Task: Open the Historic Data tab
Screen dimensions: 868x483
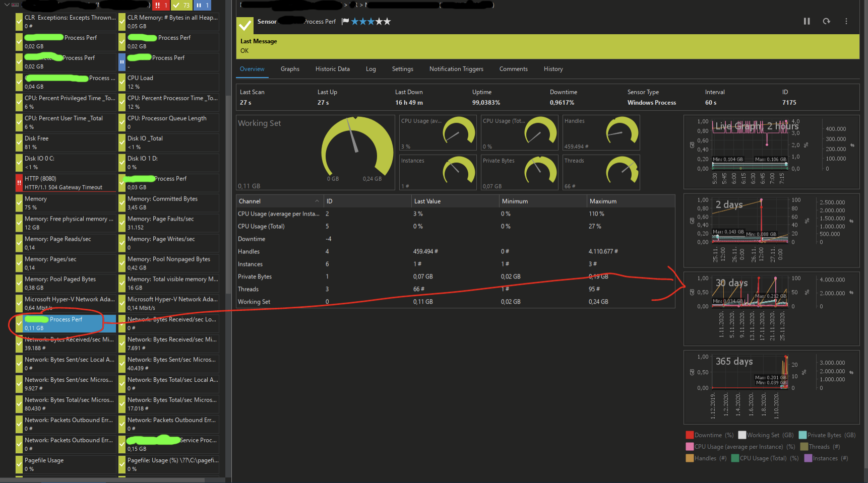Action: 332,69
